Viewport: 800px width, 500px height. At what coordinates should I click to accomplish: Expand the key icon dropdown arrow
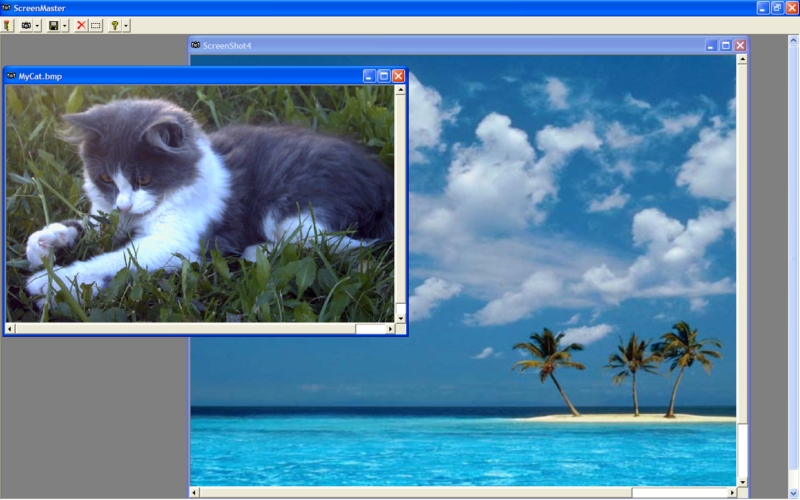pos(126,25)
